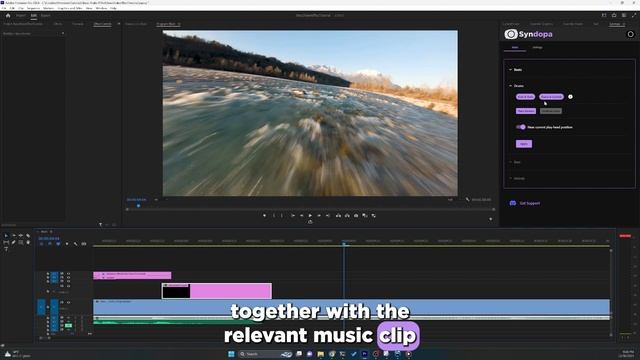Toggle the near current play head position switch

(520, 127)
